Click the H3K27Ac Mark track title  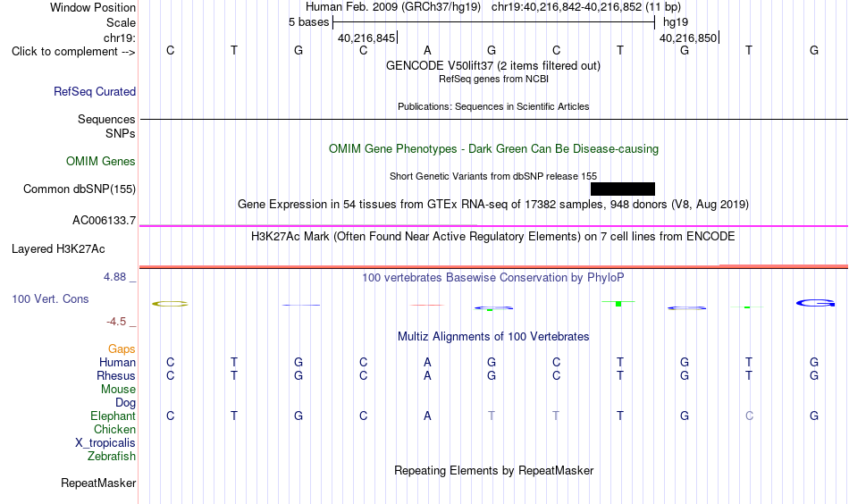(x=492, y=237)
